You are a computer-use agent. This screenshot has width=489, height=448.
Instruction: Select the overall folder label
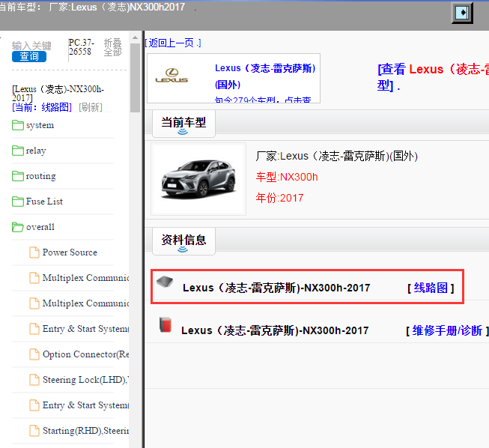[x=40, y=227]
